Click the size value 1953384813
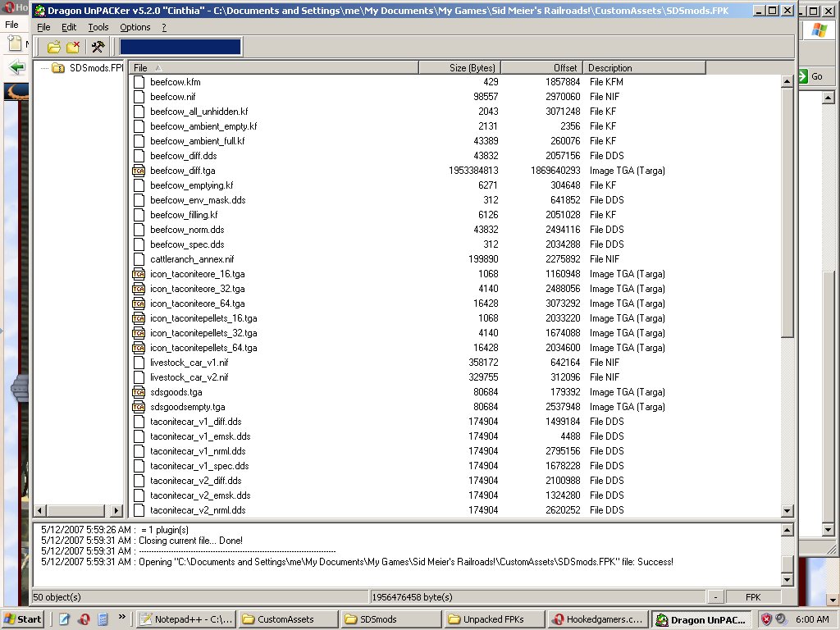The width and height of the screenshot is (840, 630). 473,171
